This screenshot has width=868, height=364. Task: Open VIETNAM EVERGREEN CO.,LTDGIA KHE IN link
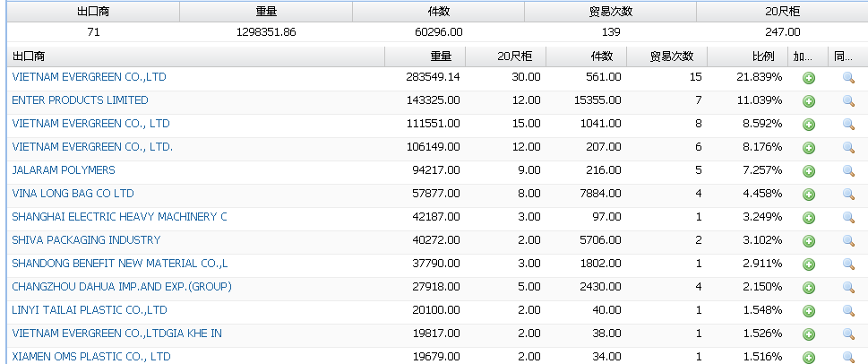(x=116, y=333)
